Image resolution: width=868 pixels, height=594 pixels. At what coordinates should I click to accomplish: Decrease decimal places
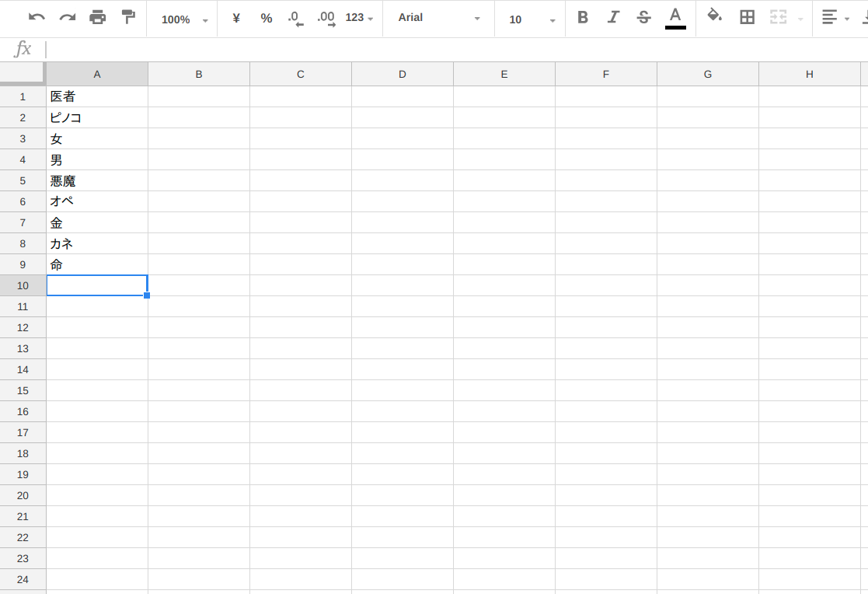pos(295,19)
